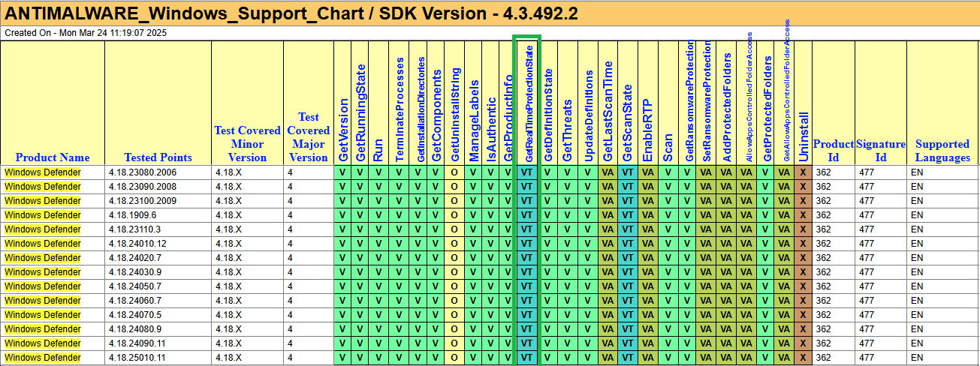Select tested point 4.18.24050.7
Screen dimensions: 980x366
[x=134, y=286]
